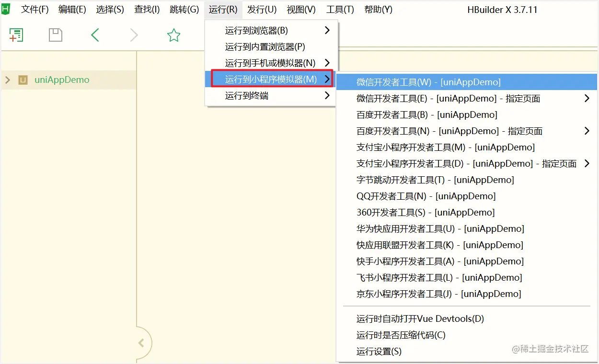Click the HBuilder X logo icon
The width and height of the screenshot is (599, 364).
click(x=6, y=9)
